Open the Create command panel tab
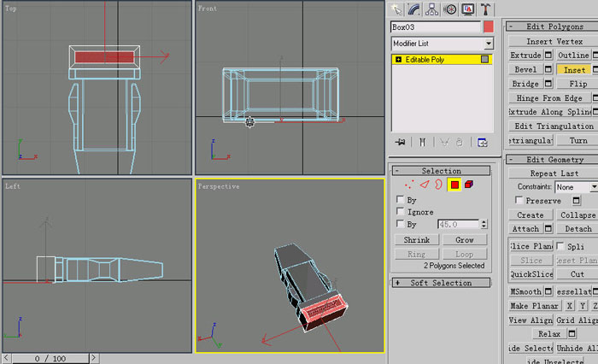This screenshot has height=364, width=598. click(396, 9)
